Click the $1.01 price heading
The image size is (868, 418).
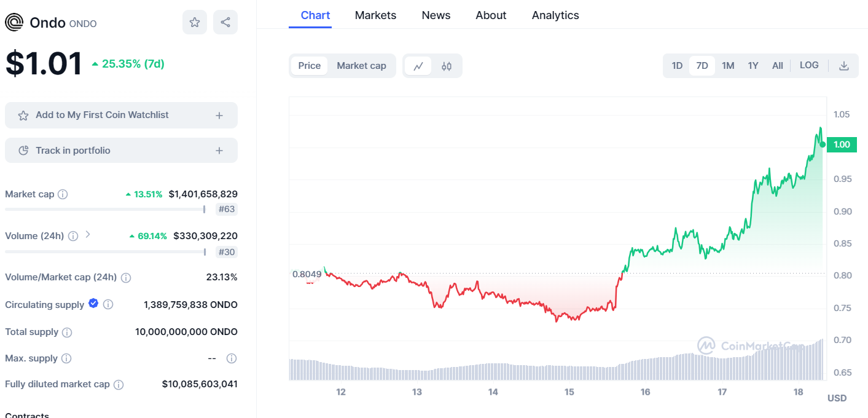44,64
